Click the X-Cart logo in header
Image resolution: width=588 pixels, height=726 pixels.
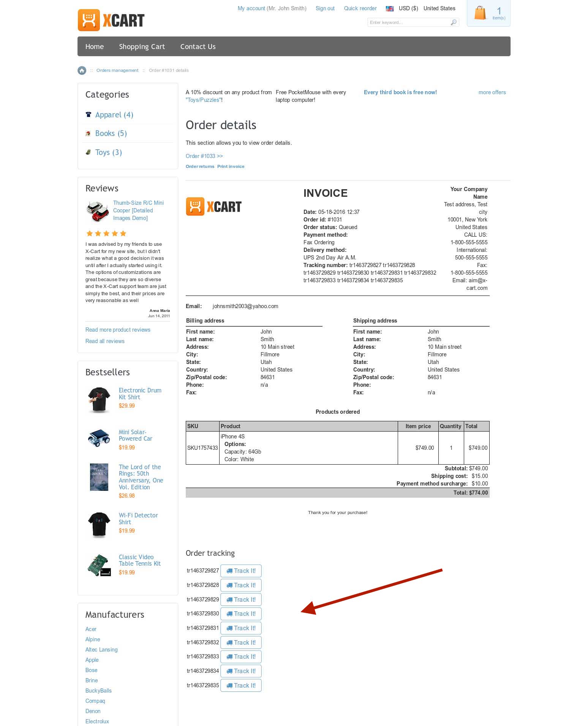pyautogui.click(x=111, y=20)
